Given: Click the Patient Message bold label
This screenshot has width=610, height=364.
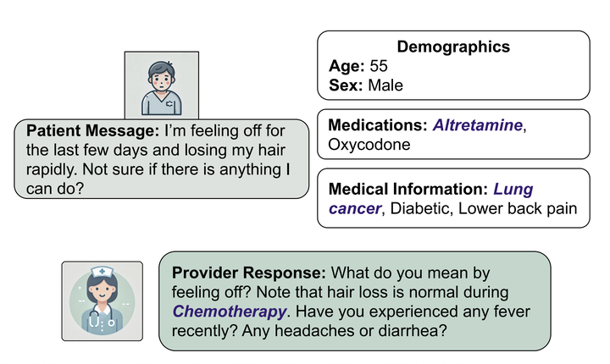Looking at the screenshot, I should pyautogui.click(x=92, y=130).
